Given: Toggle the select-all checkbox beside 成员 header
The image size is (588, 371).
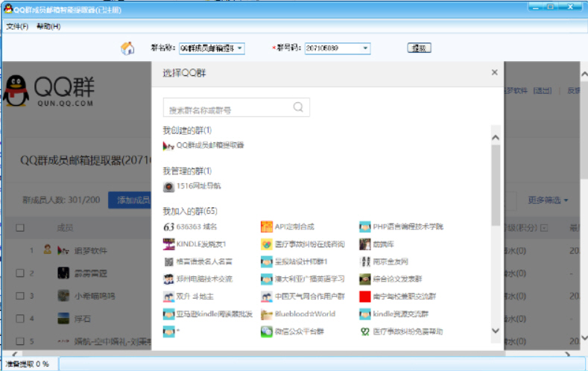Looking at the screenshot, I should [x=20, y=228].
